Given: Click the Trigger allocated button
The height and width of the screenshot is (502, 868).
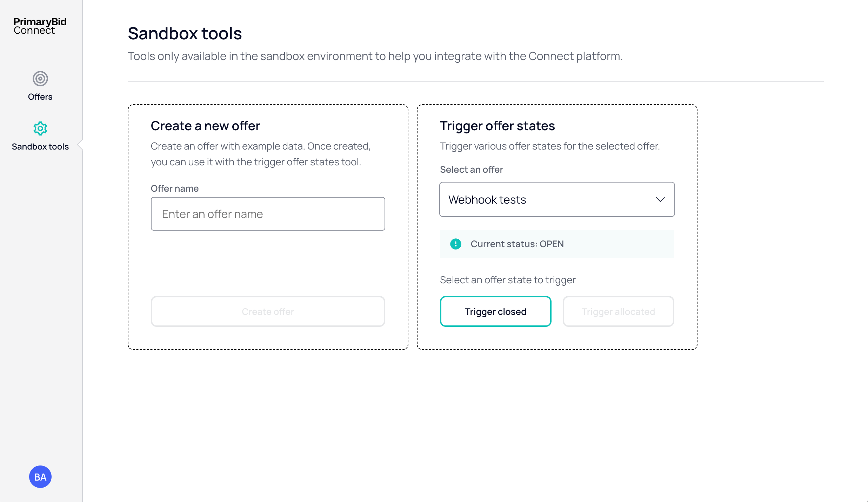Looking at the screenshot, I should click(618, 311).
